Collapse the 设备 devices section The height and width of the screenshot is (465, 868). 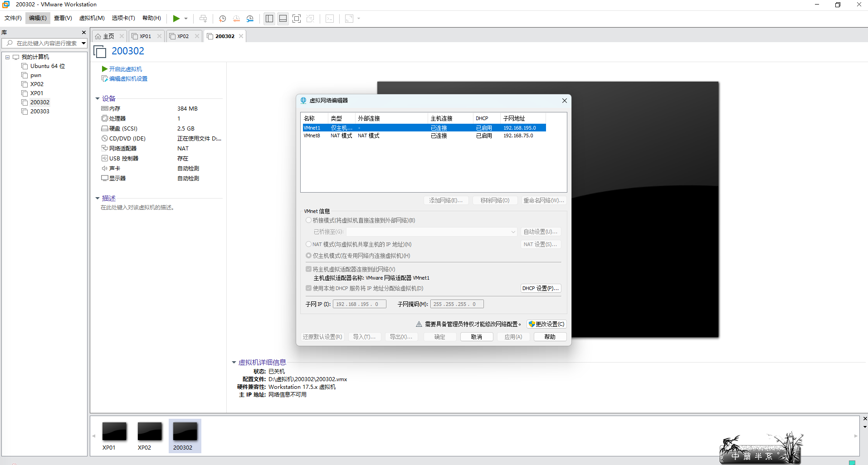tap(98, 98)
